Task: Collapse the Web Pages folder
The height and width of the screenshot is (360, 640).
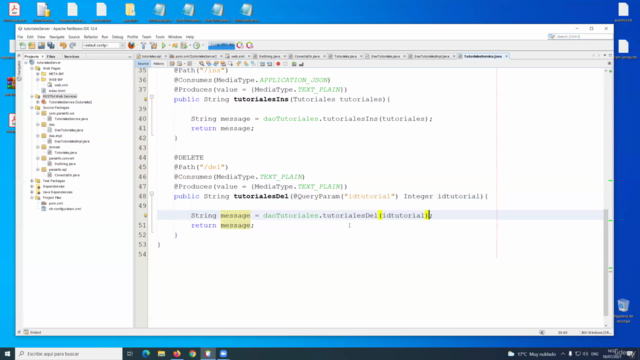Action: tap(32, 68)
